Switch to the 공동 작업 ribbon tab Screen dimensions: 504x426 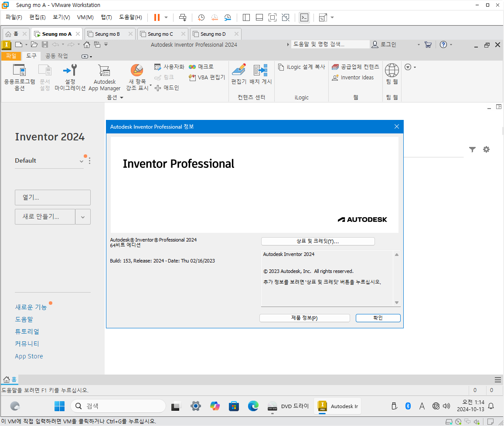[57, 56]
